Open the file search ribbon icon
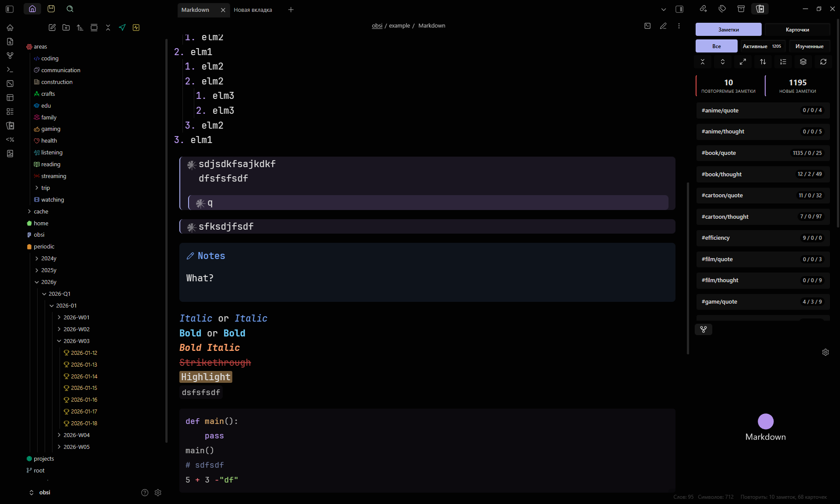This screenshot has width=840, height=504. (x=10, y=42)
